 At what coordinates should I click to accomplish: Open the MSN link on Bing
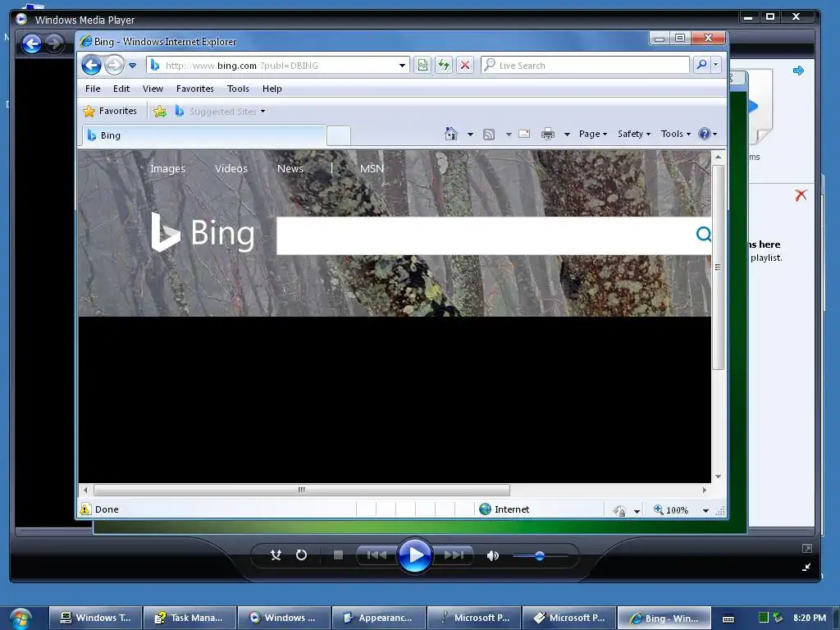point(372,168)
